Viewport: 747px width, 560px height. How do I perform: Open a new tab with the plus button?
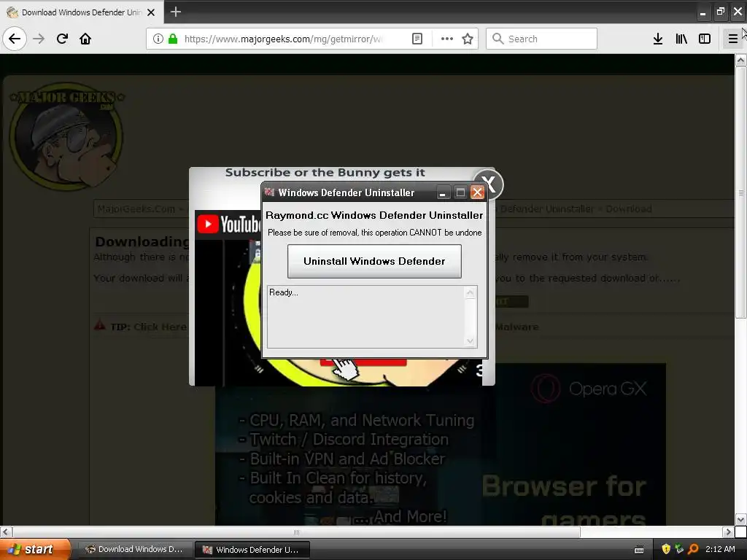(x=176, y=12)
